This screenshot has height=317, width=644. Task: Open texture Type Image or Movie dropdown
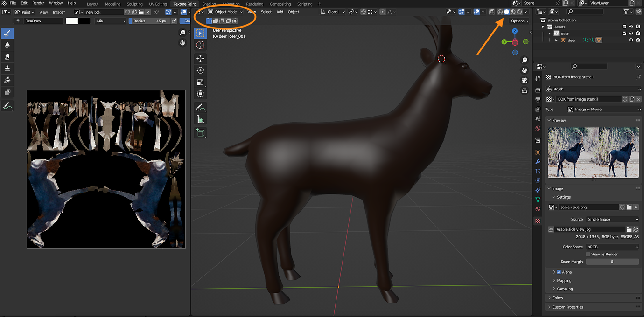tap(604, 109)
